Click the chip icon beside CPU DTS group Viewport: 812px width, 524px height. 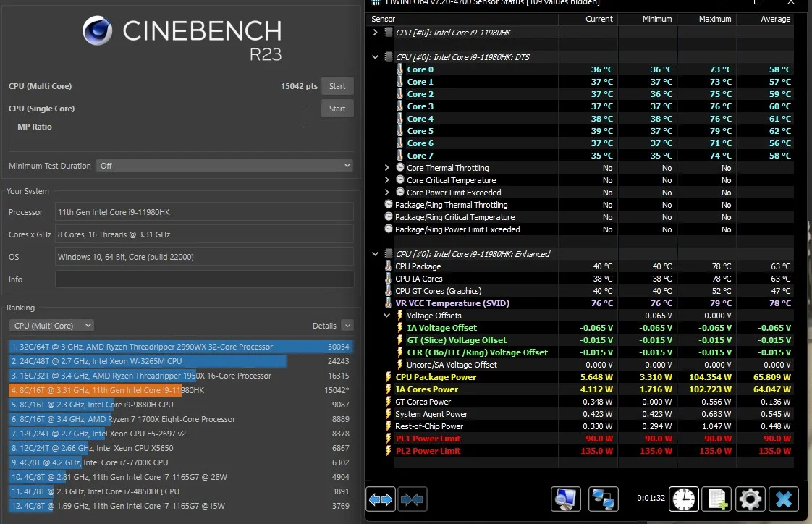tap(389, 57)
